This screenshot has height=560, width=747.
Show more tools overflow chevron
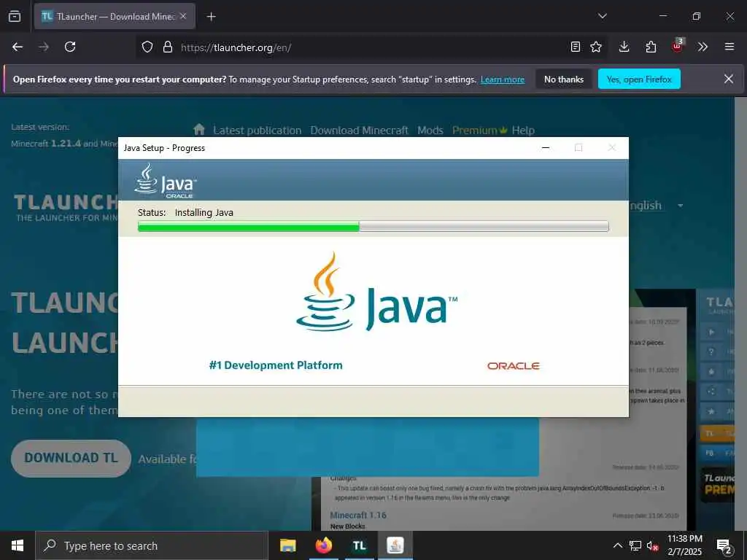coord(703,47)
